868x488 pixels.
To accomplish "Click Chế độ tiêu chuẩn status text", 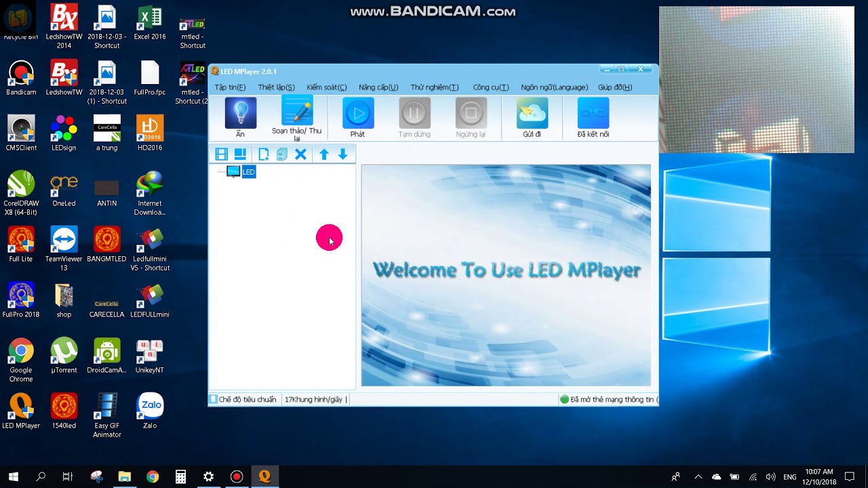I will [x=248, y=400].
